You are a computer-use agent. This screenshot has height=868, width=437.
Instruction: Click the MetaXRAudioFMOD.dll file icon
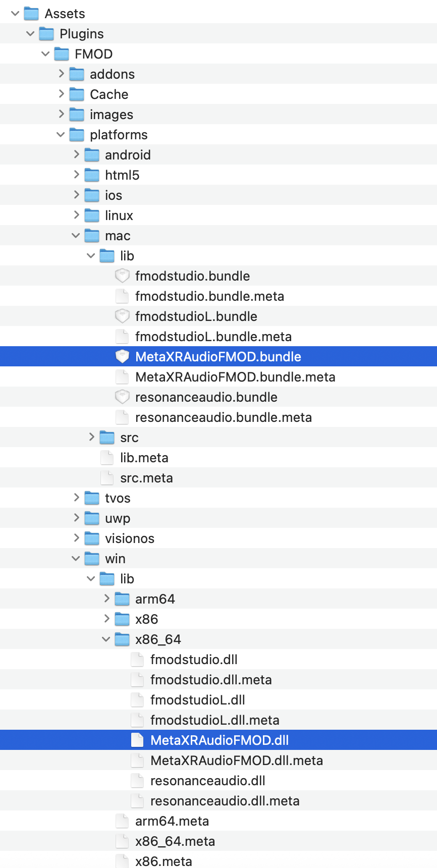point(137,740)
